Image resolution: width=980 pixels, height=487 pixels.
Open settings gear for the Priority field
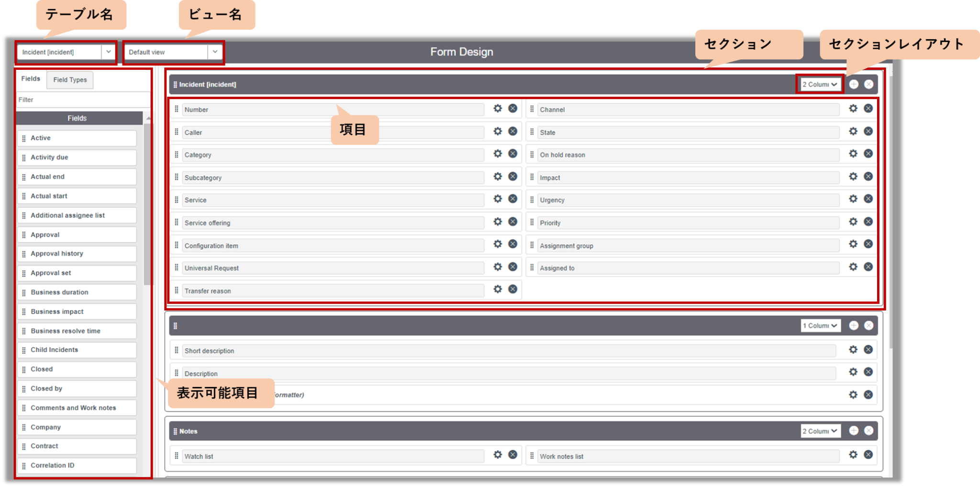(x=853, y=221)
